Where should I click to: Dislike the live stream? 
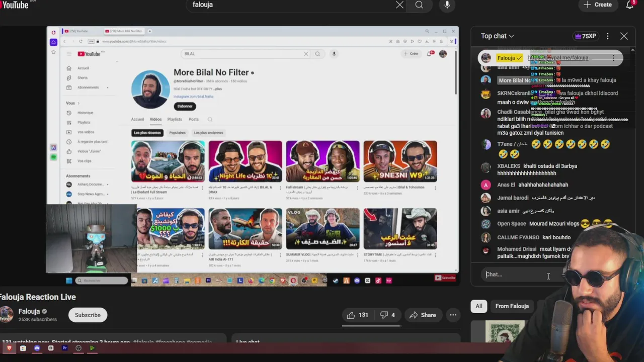pyautogui.click(x=387, y=315)
